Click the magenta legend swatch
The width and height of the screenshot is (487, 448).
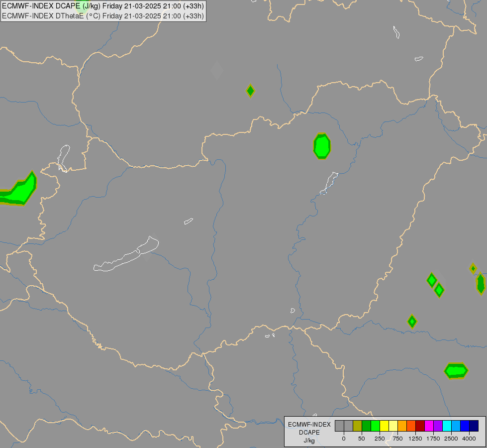(429, 426)
